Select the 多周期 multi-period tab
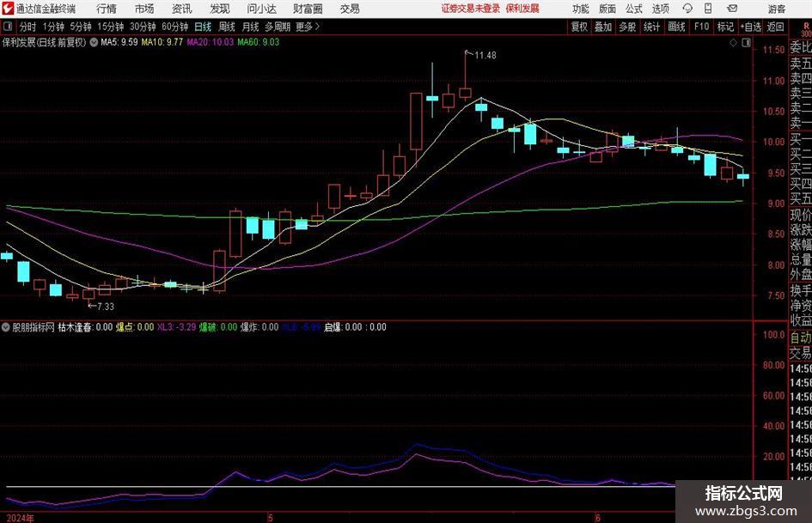812x523 pixels. pos(278,27)
